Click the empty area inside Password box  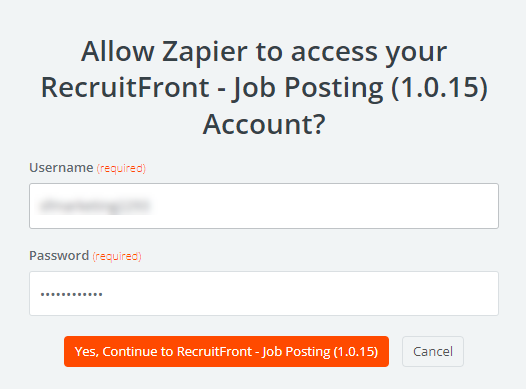point(299,293)
